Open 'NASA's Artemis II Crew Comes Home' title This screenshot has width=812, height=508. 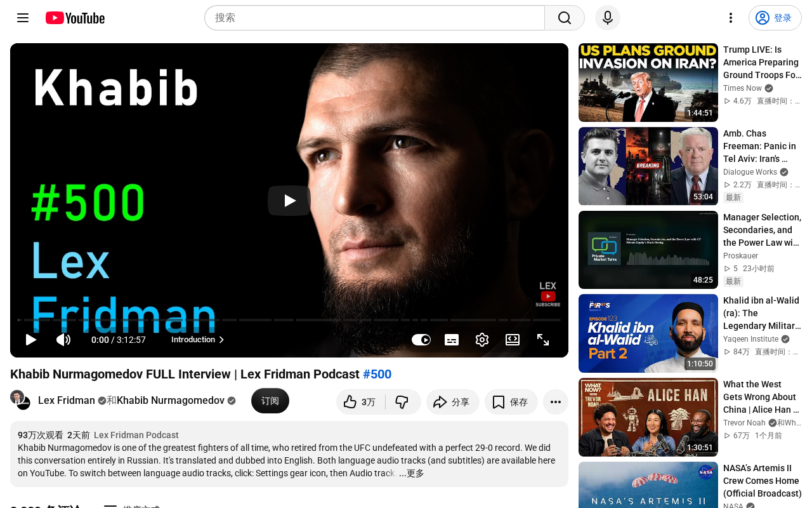point(762,481)
